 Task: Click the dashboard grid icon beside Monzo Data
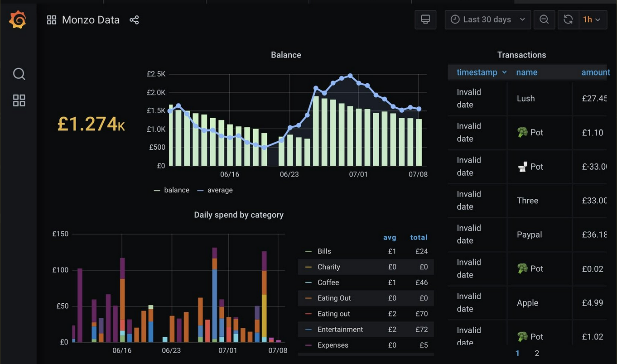(x=52, y=20)
